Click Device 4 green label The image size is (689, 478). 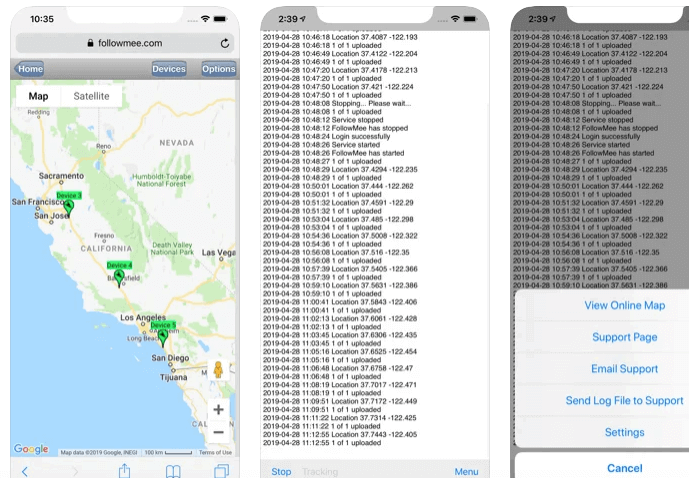(119, 265)
